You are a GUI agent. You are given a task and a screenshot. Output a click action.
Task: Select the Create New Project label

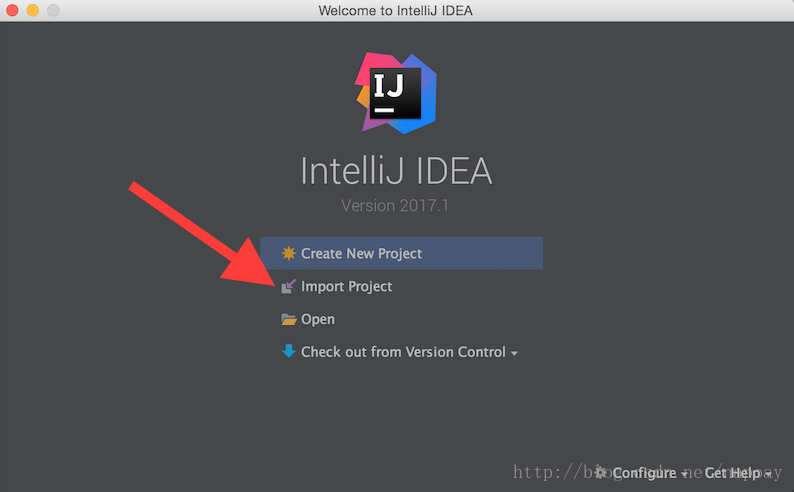361,253
